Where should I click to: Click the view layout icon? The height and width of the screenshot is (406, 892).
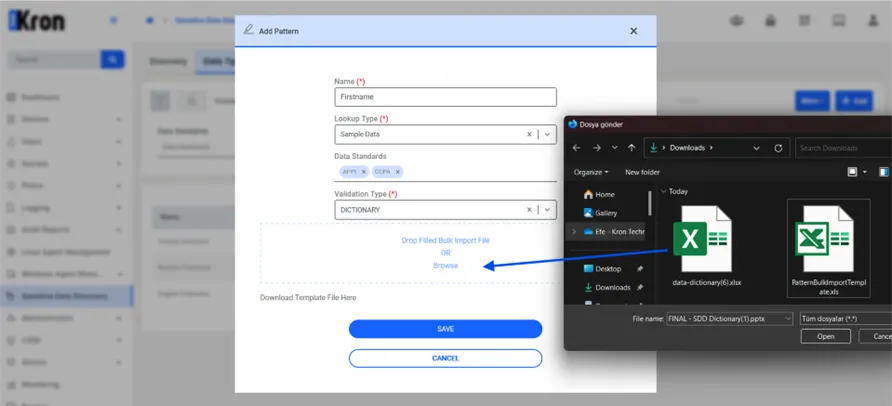[x=852, y=172]
